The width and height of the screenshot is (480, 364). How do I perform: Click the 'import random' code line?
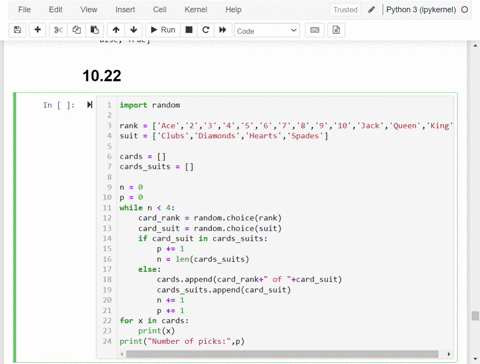click(150, 105)
